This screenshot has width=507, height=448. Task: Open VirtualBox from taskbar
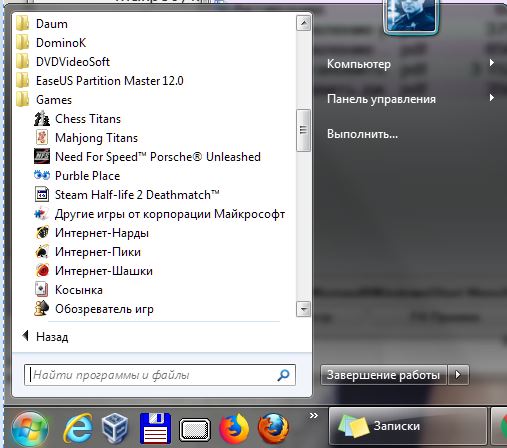[115, 428]
